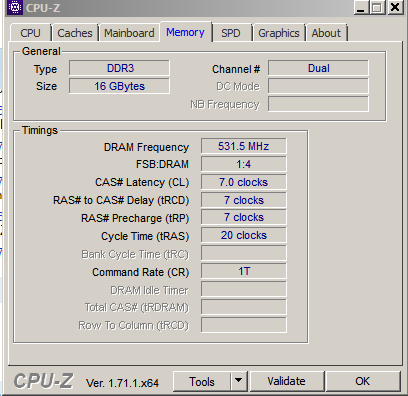The width and height of the screenshot is (408, 396).
Task: Click the disabled maximize button
Action: [377, 7]
